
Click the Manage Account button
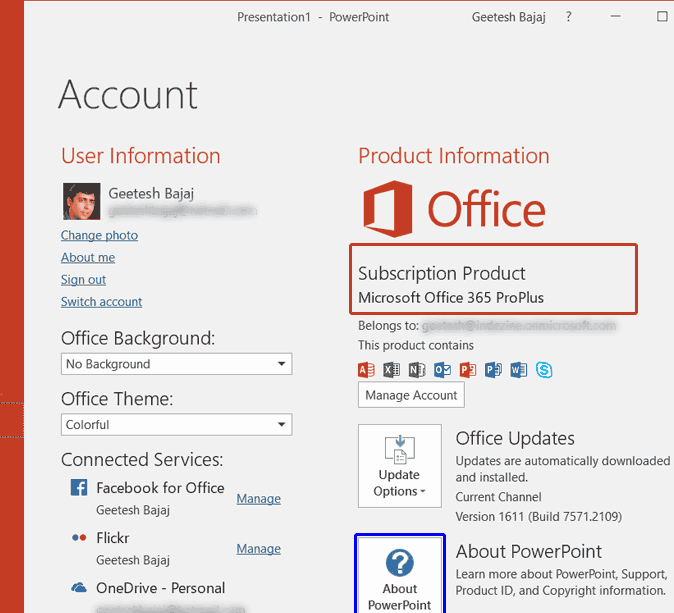411,395
